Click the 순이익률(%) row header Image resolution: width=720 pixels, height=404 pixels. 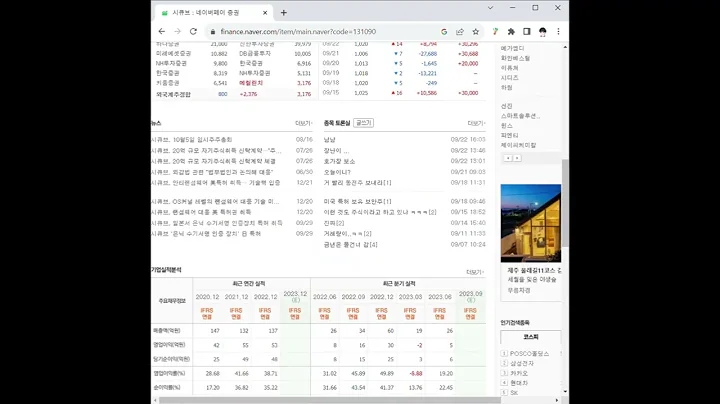point(167,387)
